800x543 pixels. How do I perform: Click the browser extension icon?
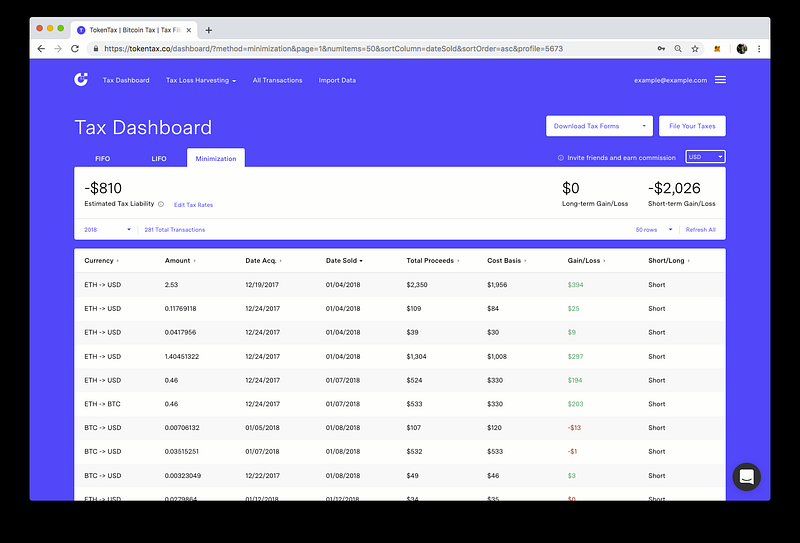point(717,48)
